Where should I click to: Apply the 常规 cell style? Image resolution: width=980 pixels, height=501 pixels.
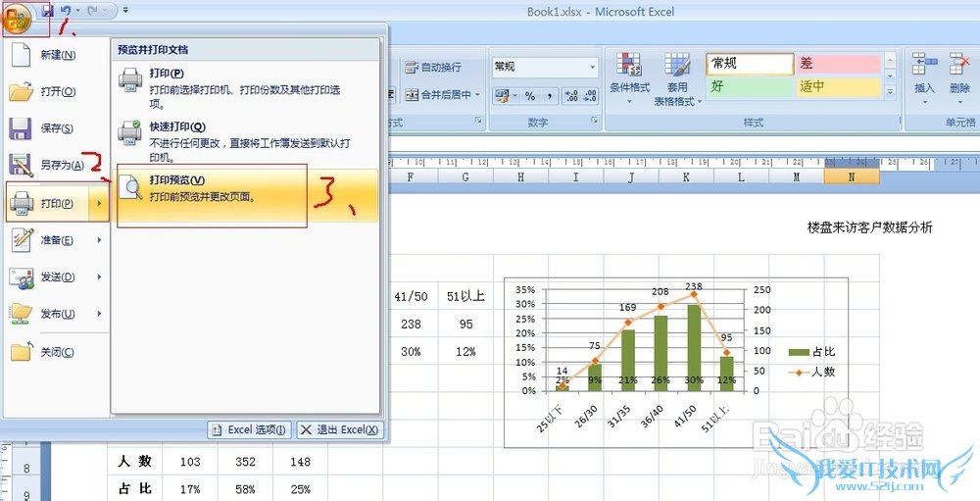750,64
